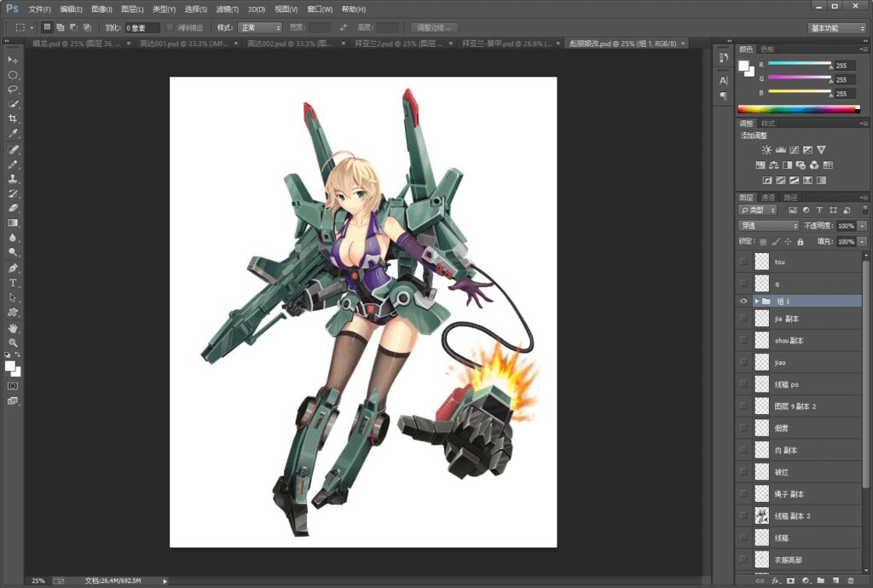Click delete layer trash icon
Screen dimensions: 873x588
click(850, 580)
